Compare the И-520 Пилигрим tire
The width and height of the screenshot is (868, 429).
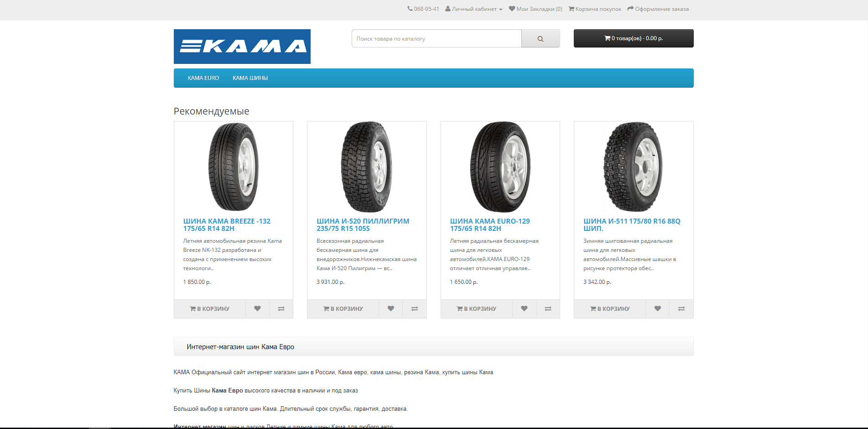(x=415, y=309)
